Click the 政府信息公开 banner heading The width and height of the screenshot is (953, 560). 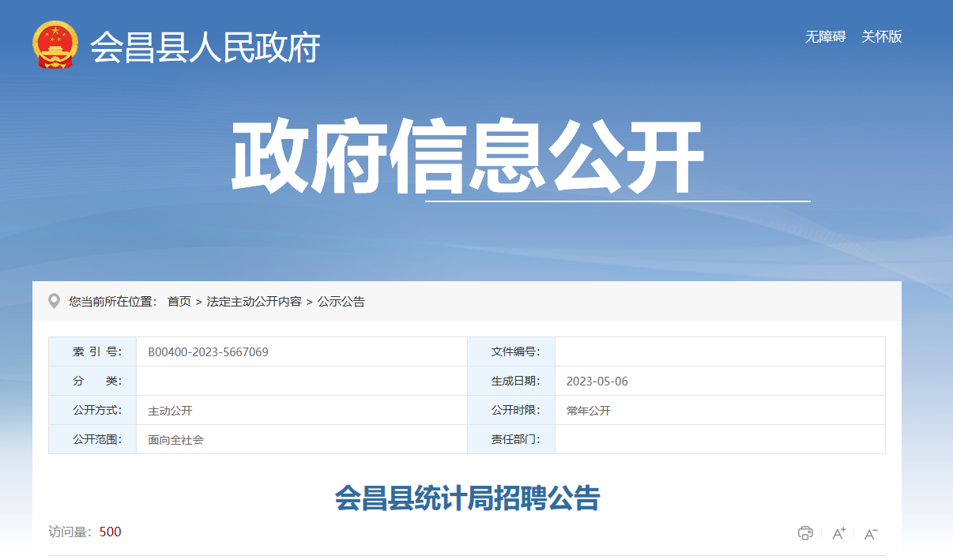point(468,157)
